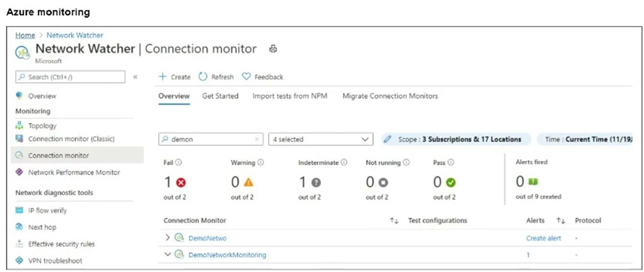The image size is (644, 272).
Task: Click the info icon next to Fail
Action: [x=179, y=162]
